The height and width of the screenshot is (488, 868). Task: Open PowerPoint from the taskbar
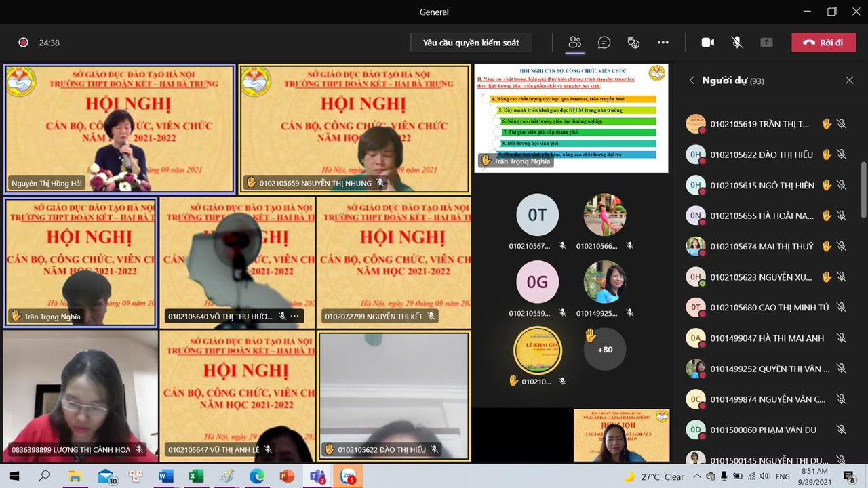(x=287, y=476)
